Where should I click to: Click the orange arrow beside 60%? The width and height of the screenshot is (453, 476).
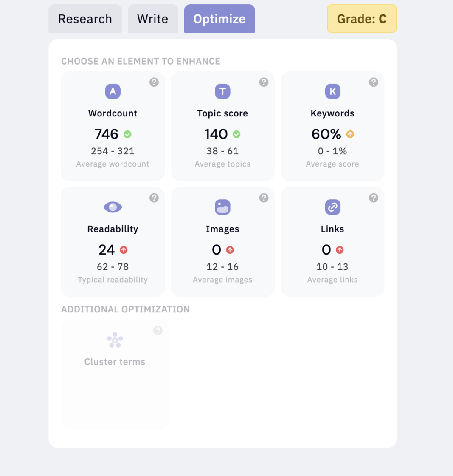coord(350,134)
